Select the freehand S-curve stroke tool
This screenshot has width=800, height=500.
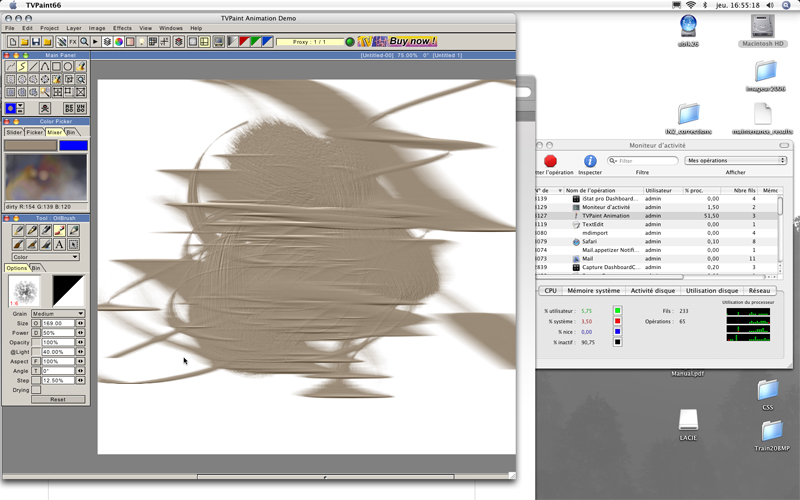pyautogui.click(x=22, y=66)
